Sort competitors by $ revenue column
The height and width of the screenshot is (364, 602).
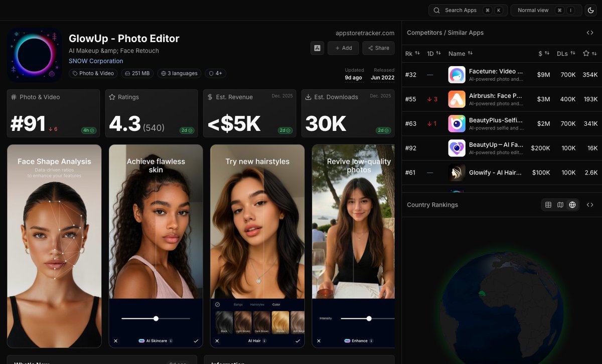(544, 53)
